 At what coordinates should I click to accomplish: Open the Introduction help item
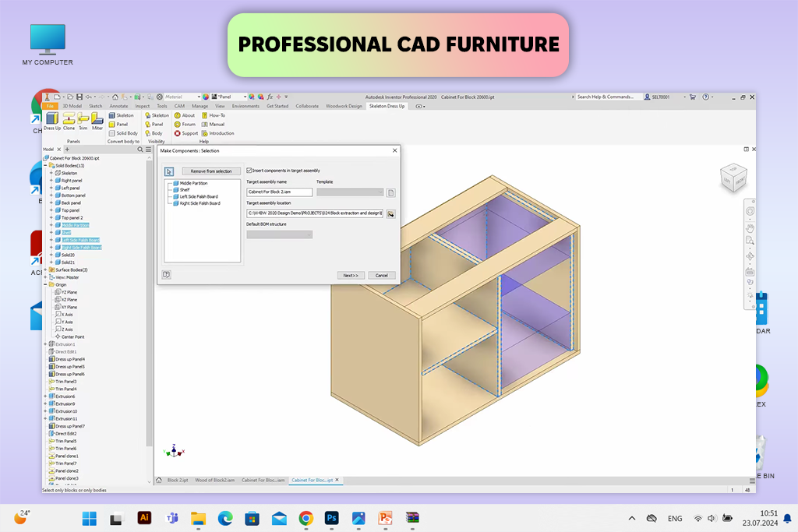click(x=218, y=133)
